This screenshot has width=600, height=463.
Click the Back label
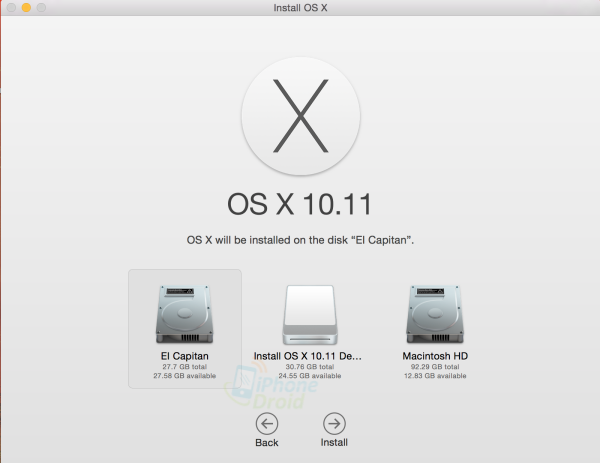tap(267, 443)
